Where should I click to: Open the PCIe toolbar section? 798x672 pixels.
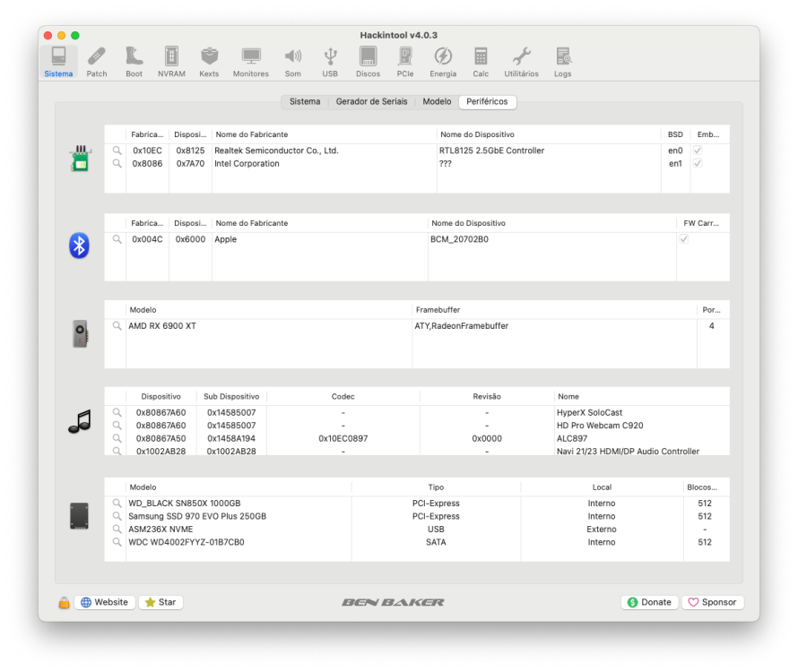(x=405, y=62)
